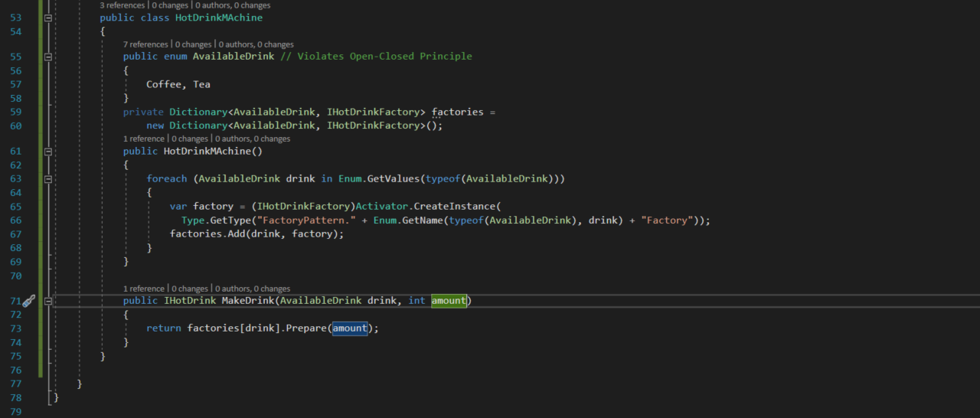Click 'Activator' on line 65
This screenshot has width=980, height=418.
[382, 207]
